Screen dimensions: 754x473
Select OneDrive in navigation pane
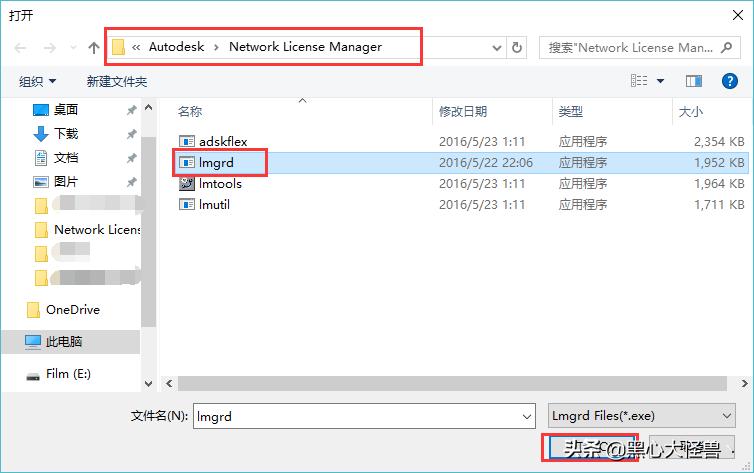(73, 310)
